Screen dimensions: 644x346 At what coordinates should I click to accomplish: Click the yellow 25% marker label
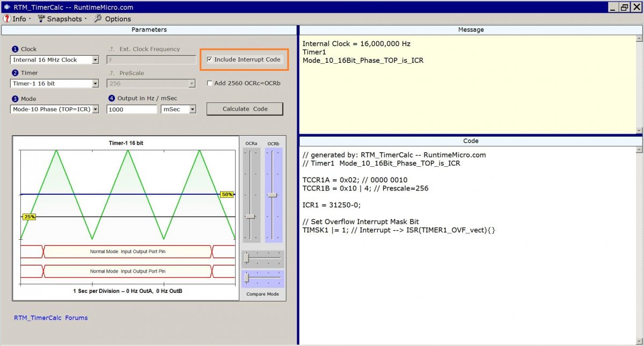click(x=29, y=217)
